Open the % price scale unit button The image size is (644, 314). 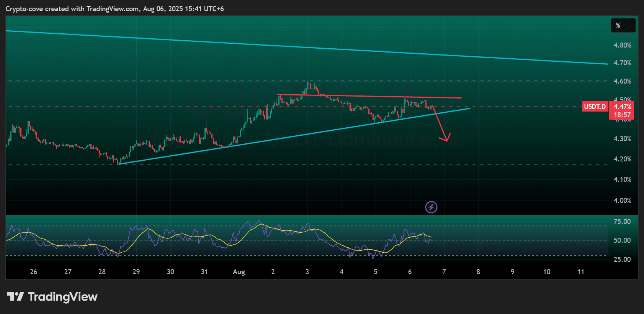click(x=623, y=25)
